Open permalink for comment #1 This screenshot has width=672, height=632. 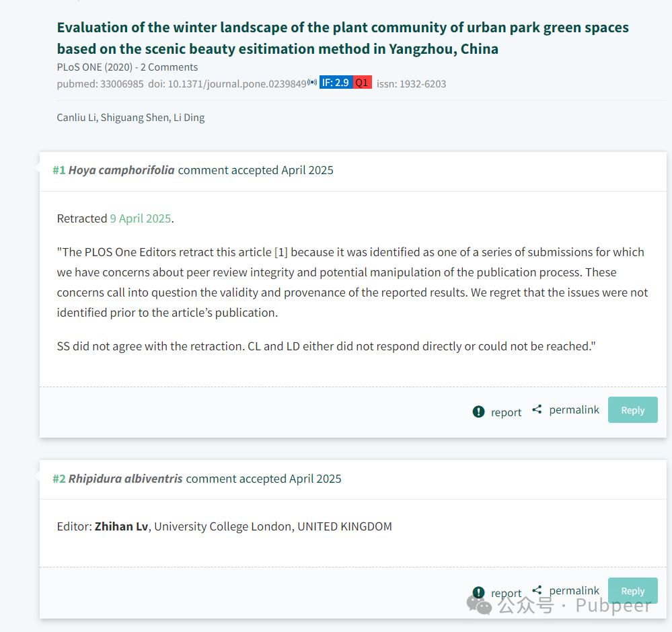pyautogui.click(x=574, y=410)
